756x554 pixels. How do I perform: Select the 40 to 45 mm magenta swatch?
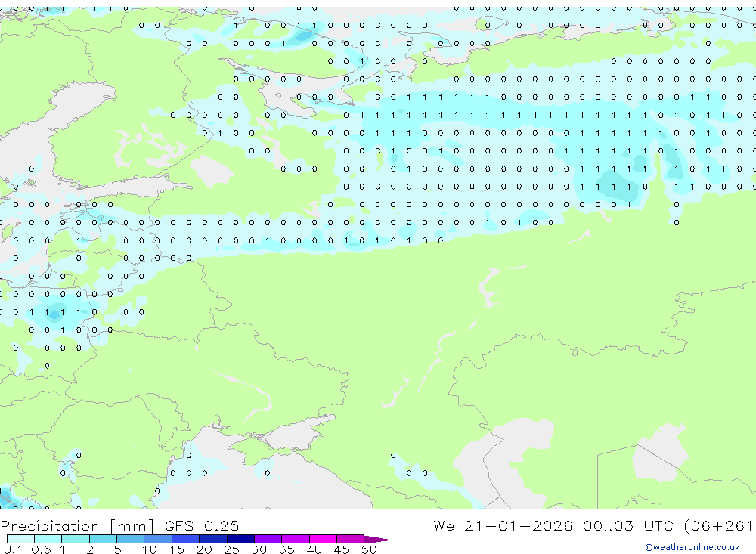pyautogui.click(x=323, y=539)
